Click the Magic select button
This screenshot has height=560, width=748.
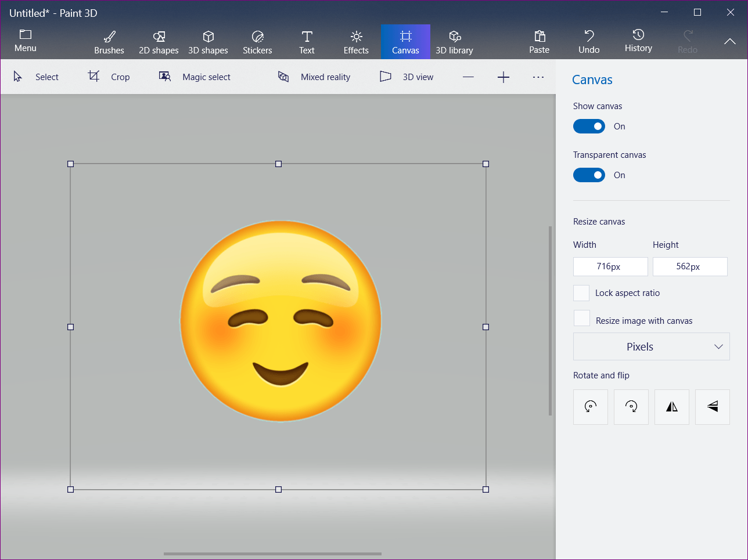point(195,77)
